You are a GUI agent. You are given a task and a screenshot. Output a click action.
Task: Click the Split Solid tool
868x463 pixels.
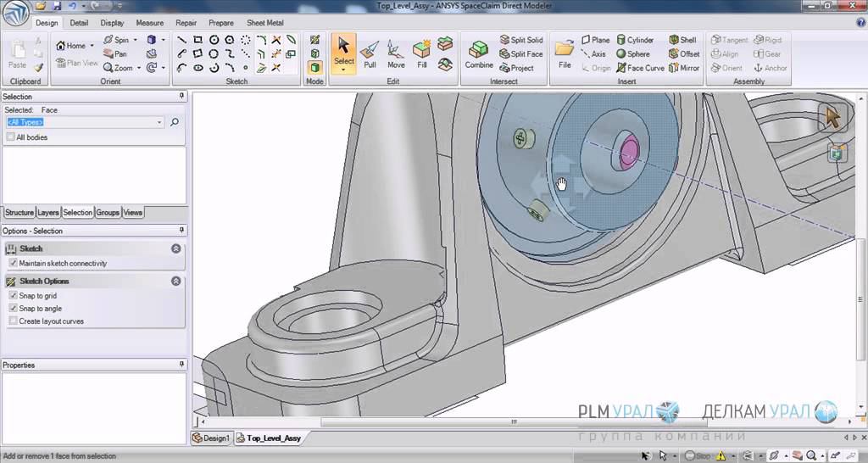click(521, 40)
